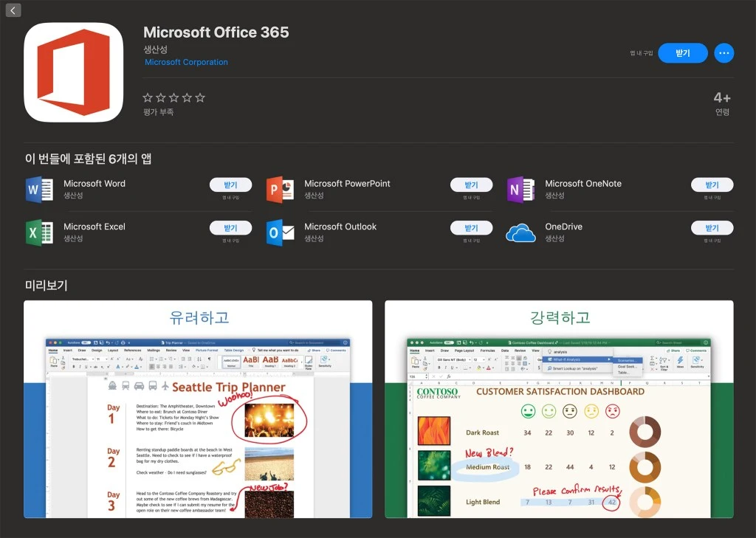Screen dimensions: 756x538
Task: Click the large Microsoft Office 365 app icon
Action: (x=73, y=72)
